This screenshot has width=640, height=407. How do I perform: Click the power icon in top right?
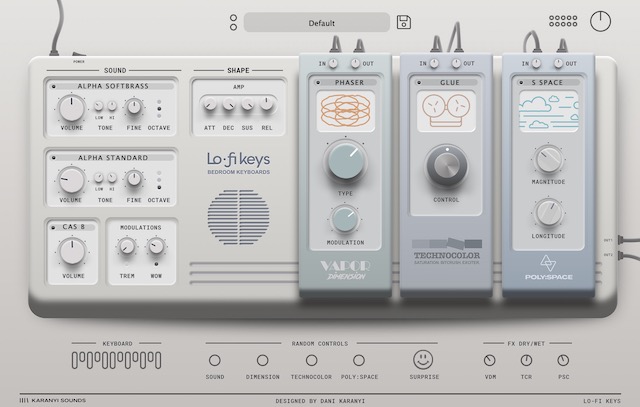(600, 21)
